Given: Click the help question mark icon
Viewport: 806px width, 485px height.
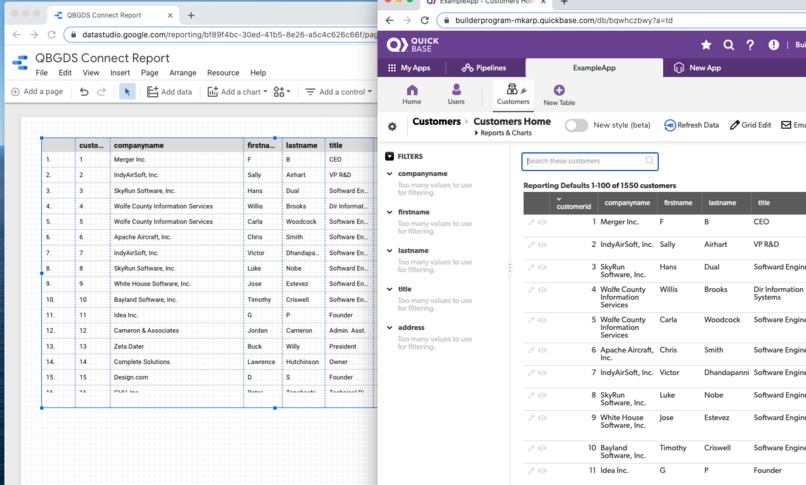Looking at the screenshot, I should pyautogui.click(x=750, y=45).
